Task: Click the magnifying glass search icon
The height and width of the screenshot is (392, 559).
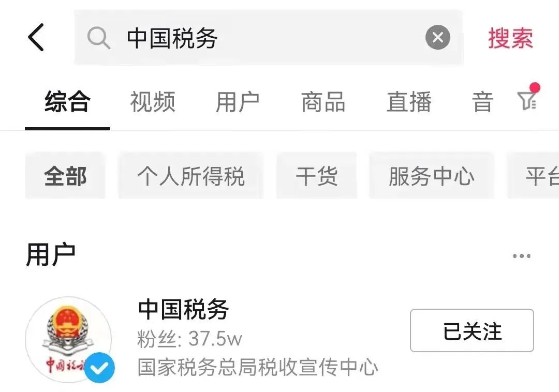Action: click(98, 37)
